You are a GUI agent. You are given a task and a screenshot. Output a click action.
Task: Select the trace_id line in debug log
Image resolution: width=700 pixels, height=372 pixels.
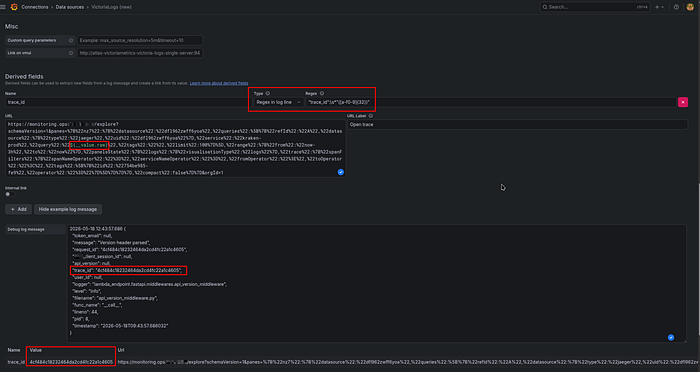click(x=127, y=270)
